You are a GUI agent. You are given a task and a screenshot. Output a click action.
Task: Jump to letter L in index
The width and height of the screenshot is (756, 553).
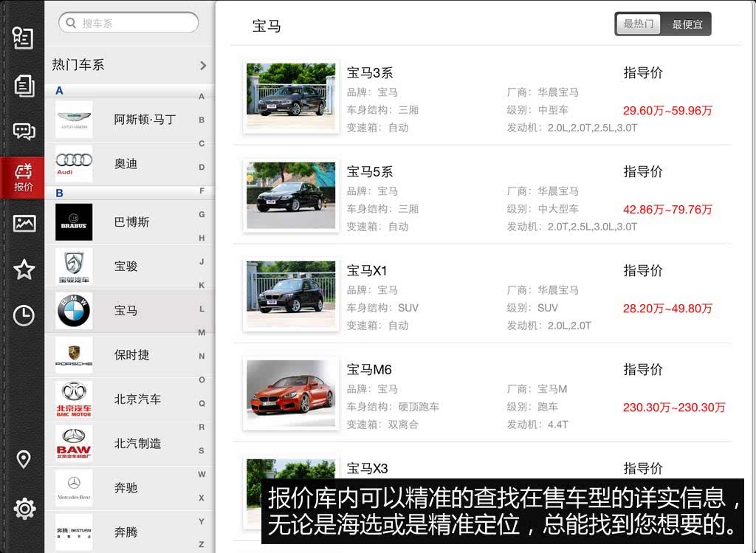[x=202, y=309]
